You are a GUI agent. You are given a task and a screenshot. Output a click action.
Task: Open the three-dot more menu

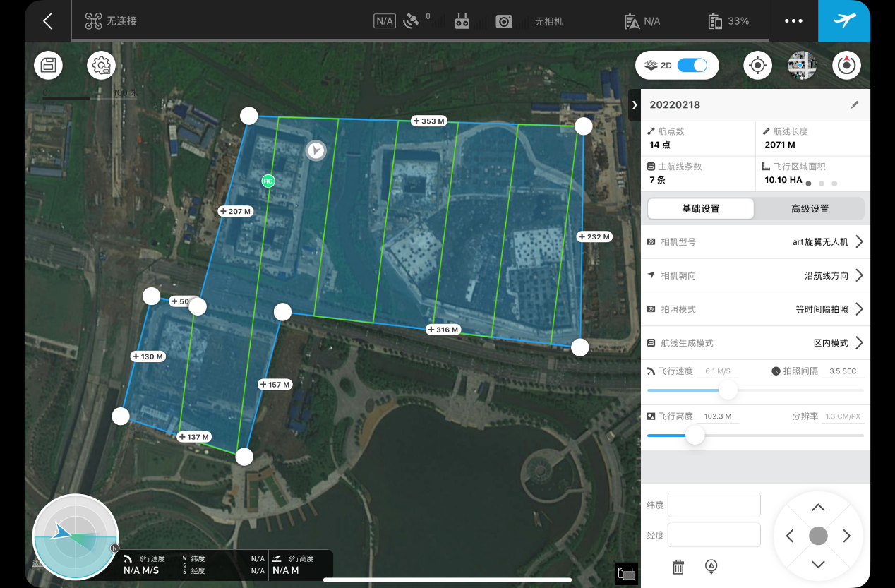793,21
